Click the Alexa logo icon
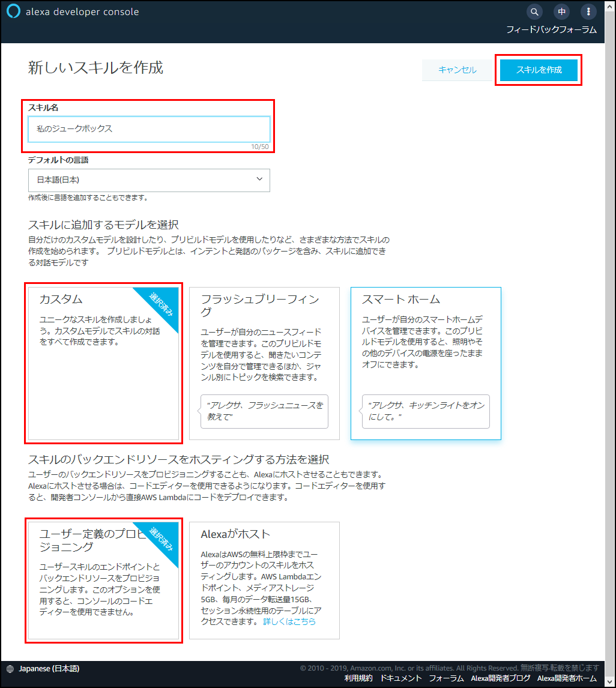 click(13, 13)
